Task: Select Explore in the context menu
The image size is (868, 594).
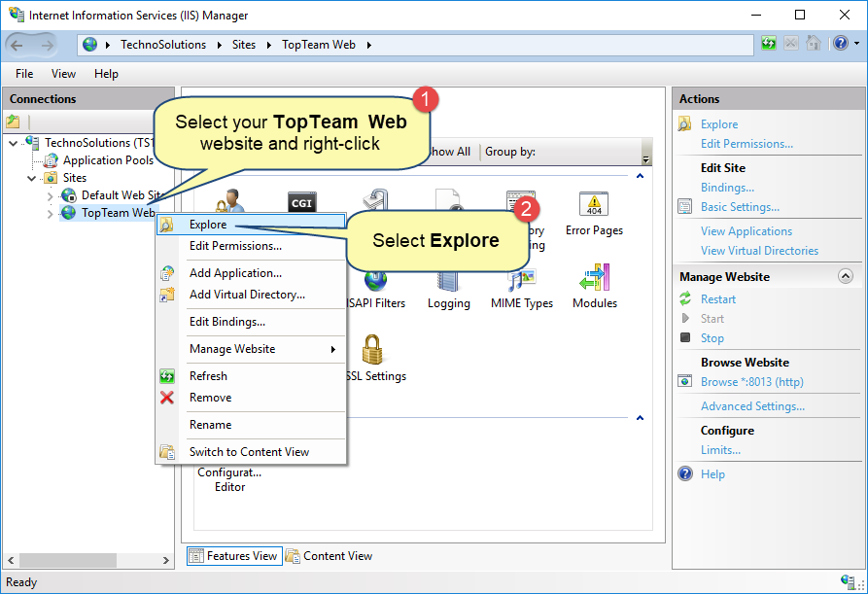Action: pos(252,225)
